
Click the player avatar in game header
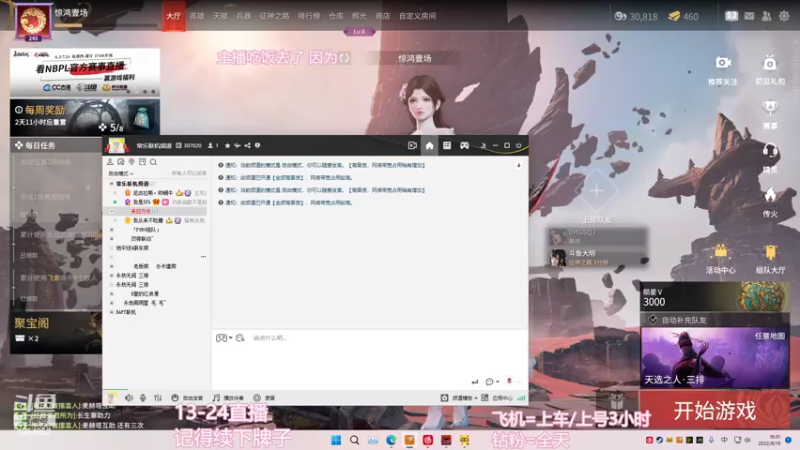(x=33, y=21)
